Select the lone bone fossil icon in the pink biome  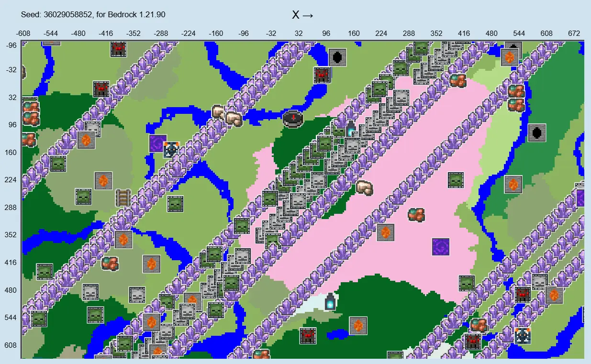364,187
